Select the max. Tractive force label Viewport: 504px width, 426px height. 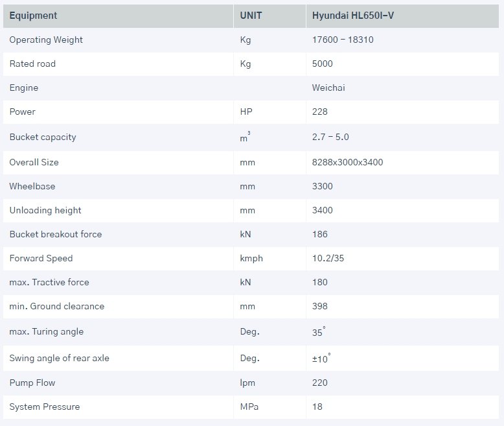49,282
